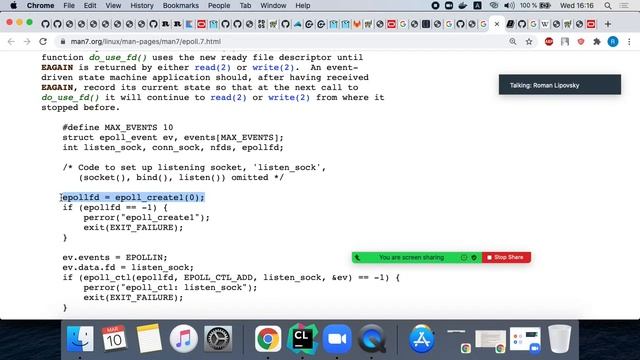Open the Docker whale menu bar icon
640x360 pixels.
463,6
